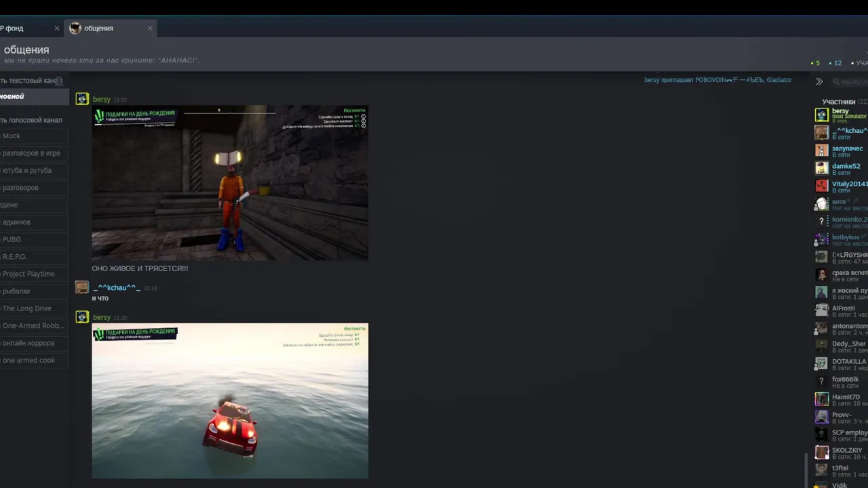This screenshot has width=868, height=488.
Task: Click message text 'ОНО ЖИВОЕ И ТРЯСЕТСЯ!!!'
Action: [140, 268]
